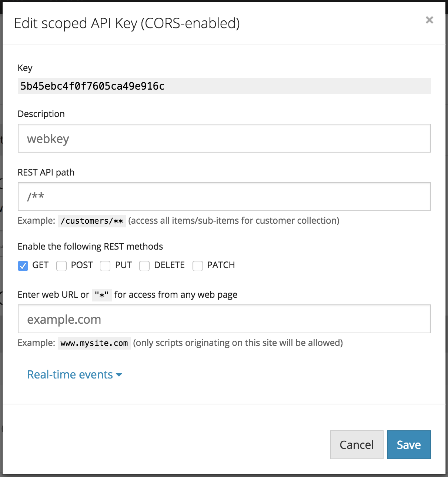Close the dialog with the X icon
Viewport: 448px width, 477px height.
tap(429, 20)
